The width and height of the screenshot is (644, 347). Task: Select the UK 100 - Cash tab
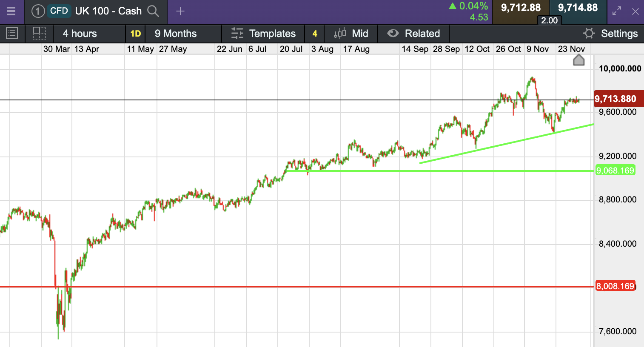pos(108,11)
